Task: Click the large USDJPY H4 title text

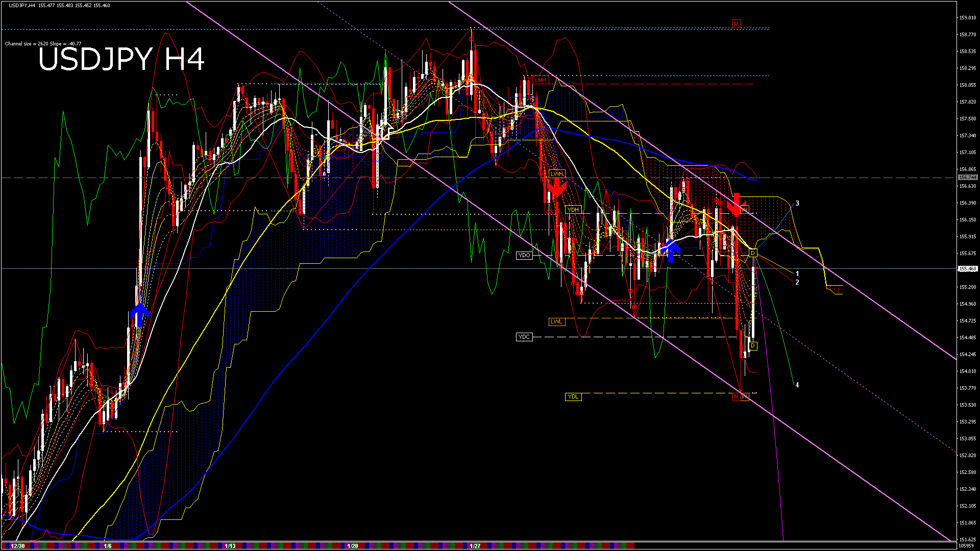Action: pyautogui.click(x=121, y=59)
